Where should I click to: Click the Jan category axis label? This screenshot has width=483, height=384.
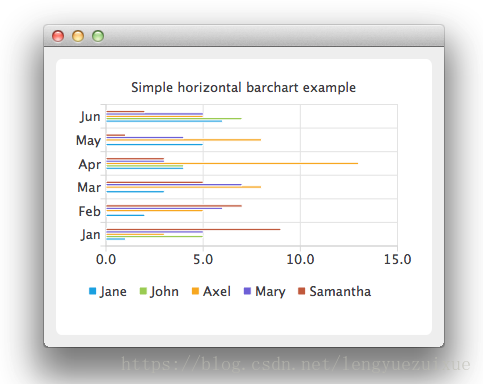click(90, 235)
